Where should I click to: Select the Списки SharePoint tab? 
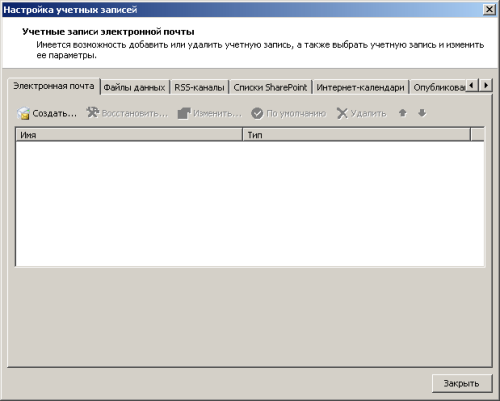pyautogui.click(x=270, y=87)
